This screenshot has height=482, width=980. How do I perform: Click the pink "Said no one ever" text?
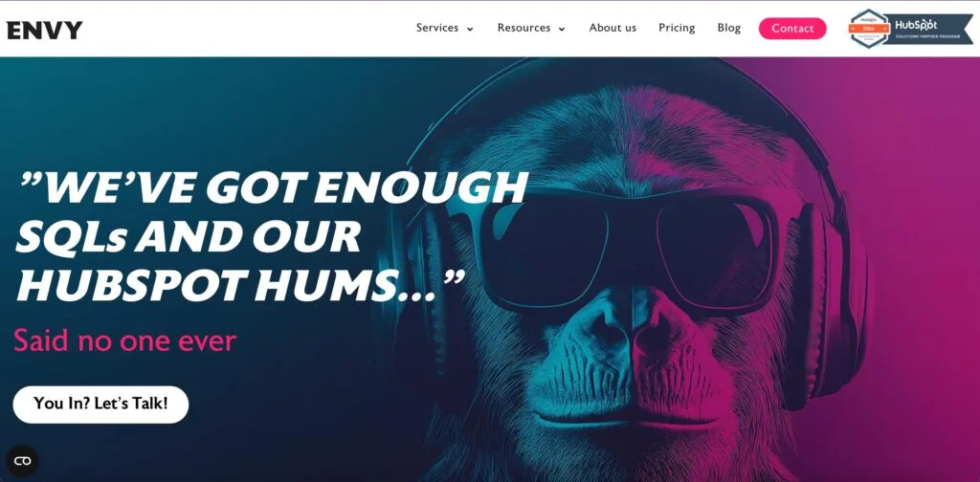pyautogui.click(x=125, y=340)
